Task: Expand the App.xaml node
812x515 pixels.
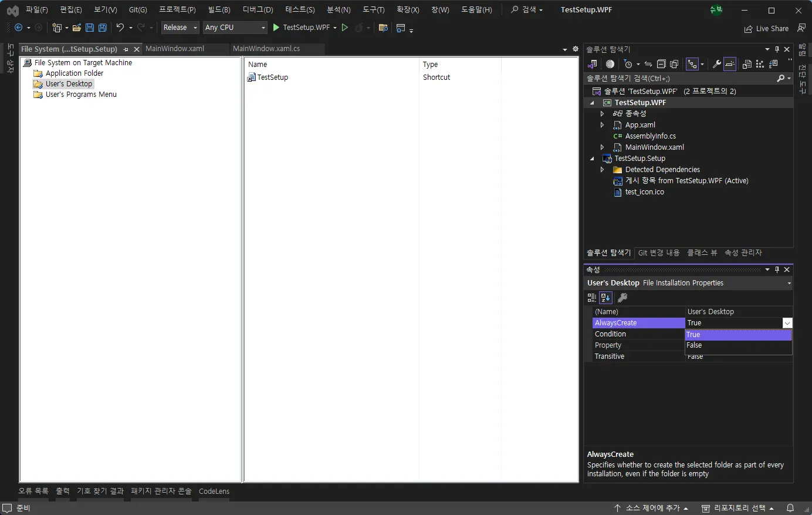Action: [x=602, y=125]
